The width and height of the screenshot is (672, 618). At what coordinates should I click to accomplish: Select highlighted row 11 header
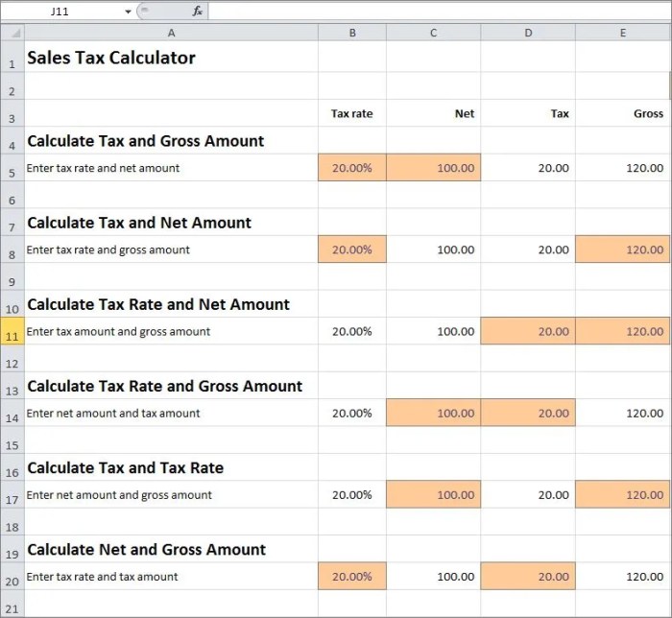point(12,331)
